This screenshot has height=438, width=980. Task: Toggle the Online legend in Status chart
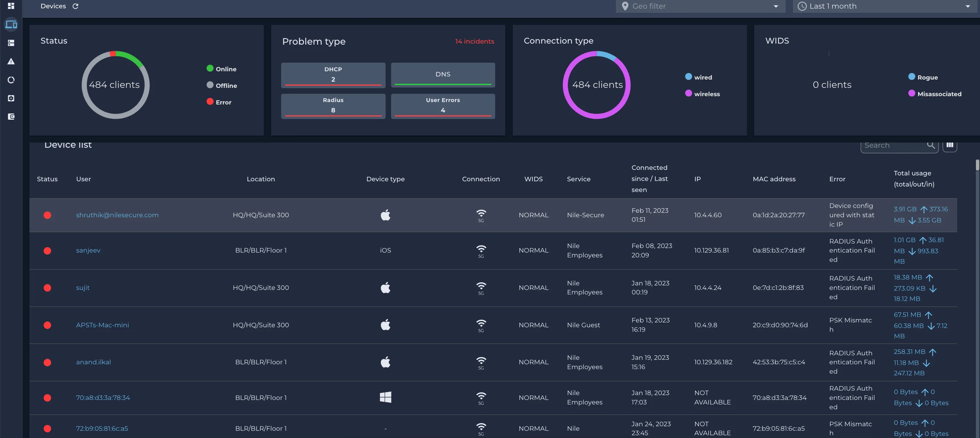click(222, 69)
